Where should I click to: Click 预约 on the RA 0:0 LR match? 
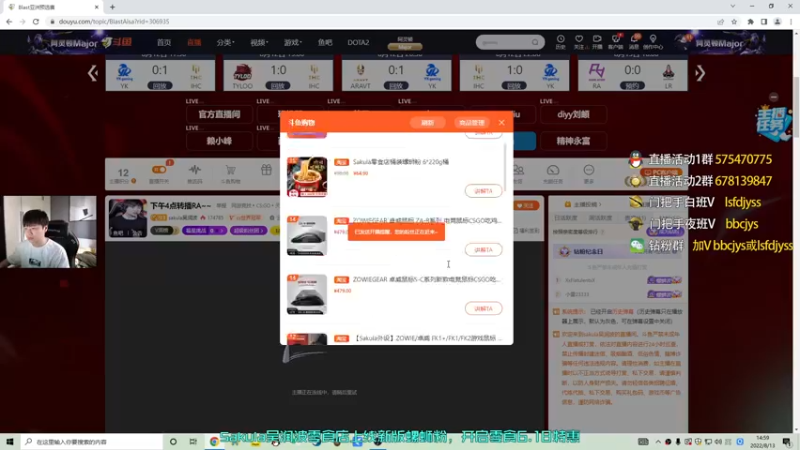point(632,86)
